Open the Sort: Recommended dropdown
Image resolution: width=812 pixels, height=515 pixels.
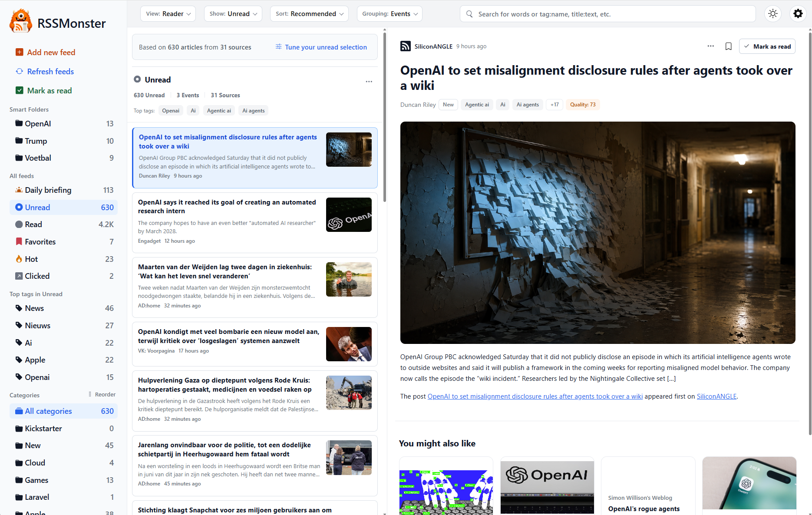click(310, 14)
